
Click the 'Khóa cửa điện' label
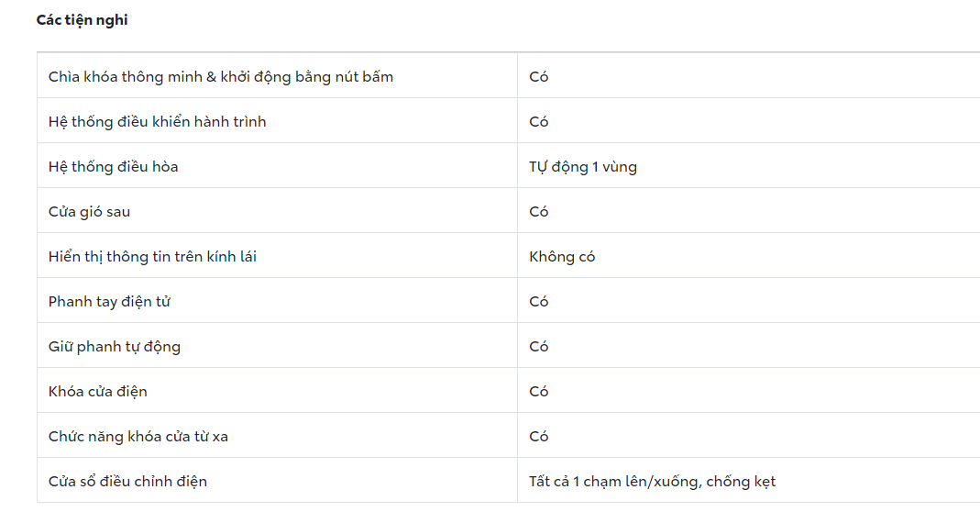point(98,392)
